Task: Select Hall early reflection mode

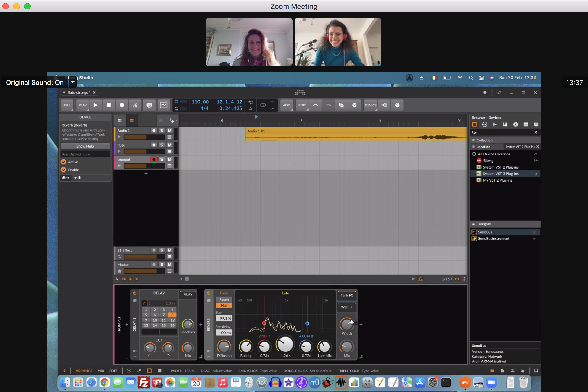Action: pyautogui.click(x=224, y=306)
